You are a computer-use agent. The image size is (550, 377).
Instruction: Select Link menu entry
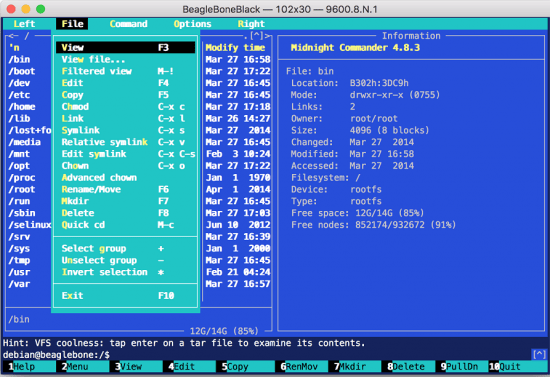pyautogui.click(x=125, y=119)
